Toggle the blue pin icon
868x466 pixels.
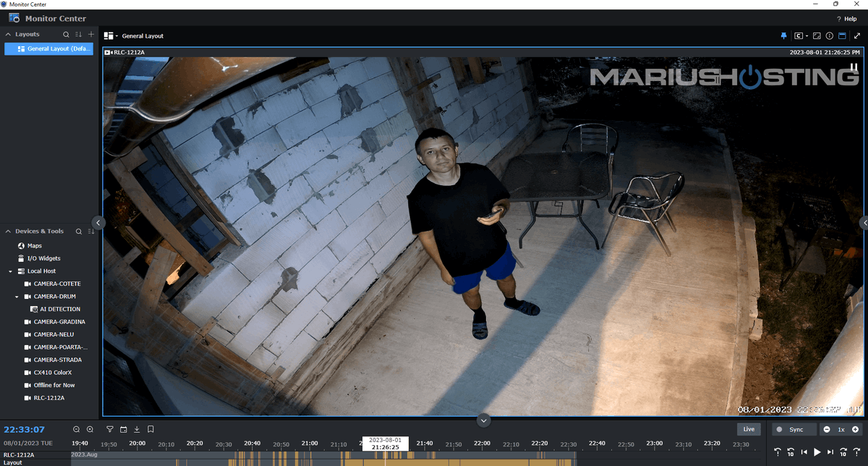tap(784, 35)
